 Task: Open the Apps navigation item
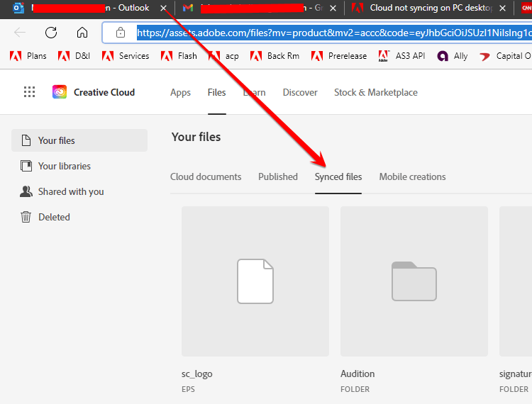click(x=180, y=93)
